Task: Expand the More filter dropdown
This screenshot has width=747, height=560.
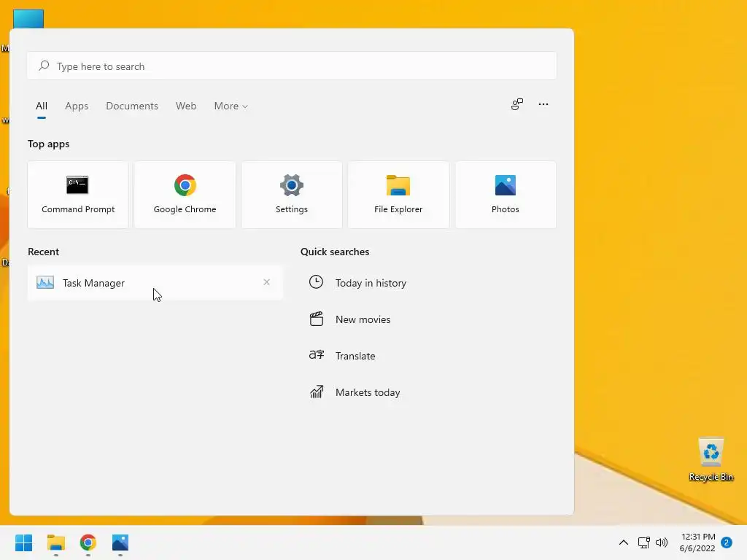Action: tap(231, 106)
